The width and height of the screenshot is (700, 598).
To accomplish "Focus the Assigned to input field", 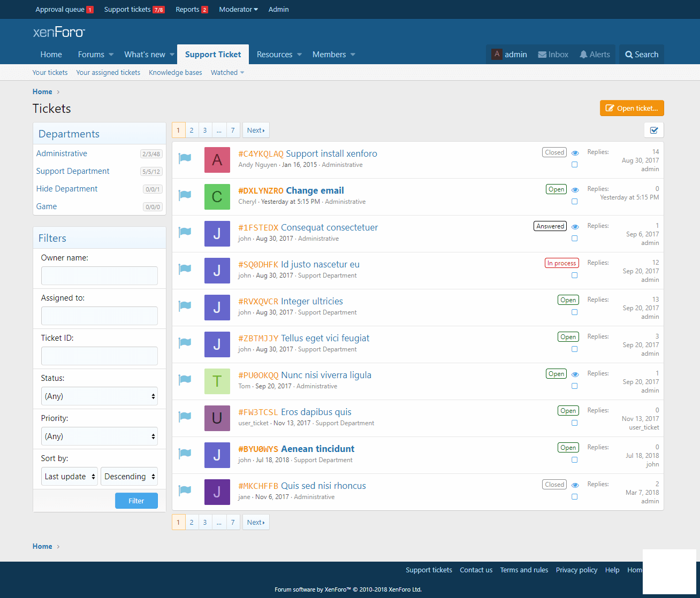I will (100, 316).
